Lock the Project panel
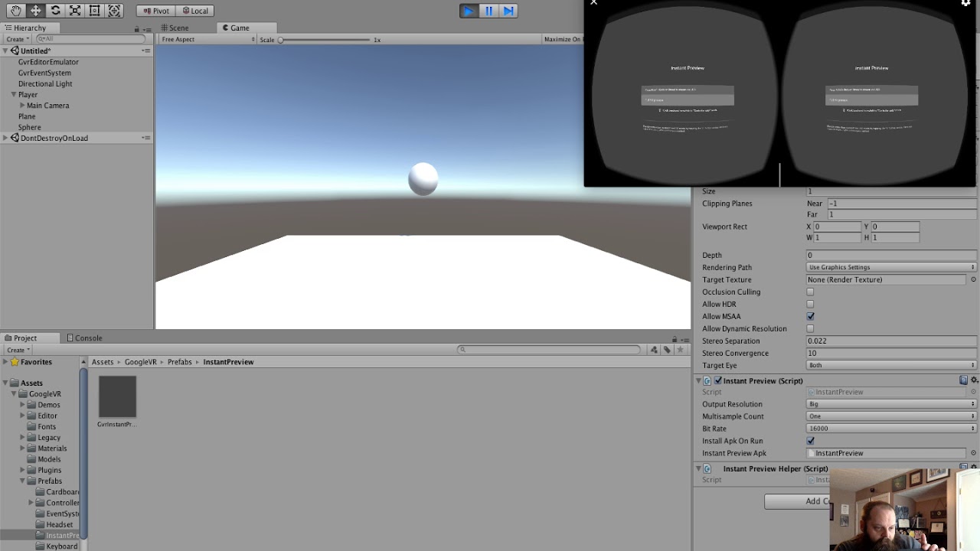The image size is (980, 551). point(675,338)
